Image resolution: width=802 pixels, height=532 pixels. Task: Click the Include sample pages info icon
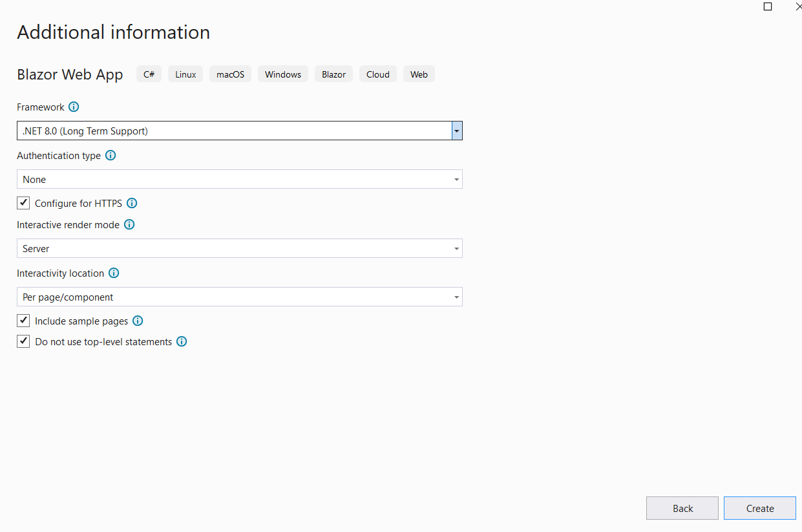click(x=138, y=321)
